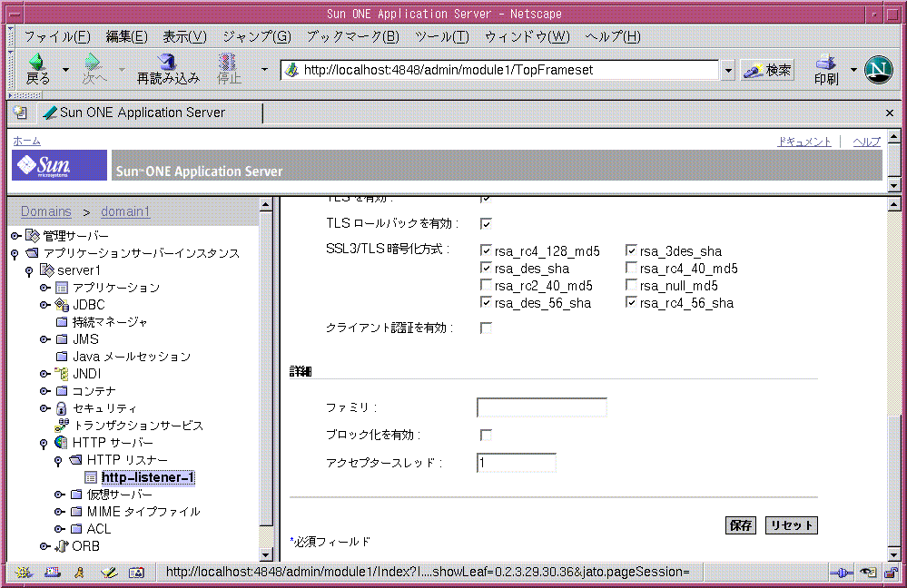Uncheck rsa_des_56_sha cipher checkbox

[x=486, y=303]
